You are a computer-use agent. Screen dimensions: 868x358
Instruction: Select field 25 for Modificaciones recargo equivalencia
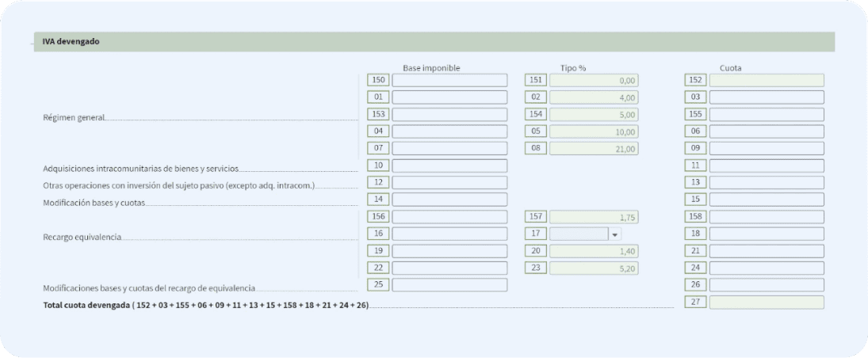pyautogui.click(x=449, y=285)
